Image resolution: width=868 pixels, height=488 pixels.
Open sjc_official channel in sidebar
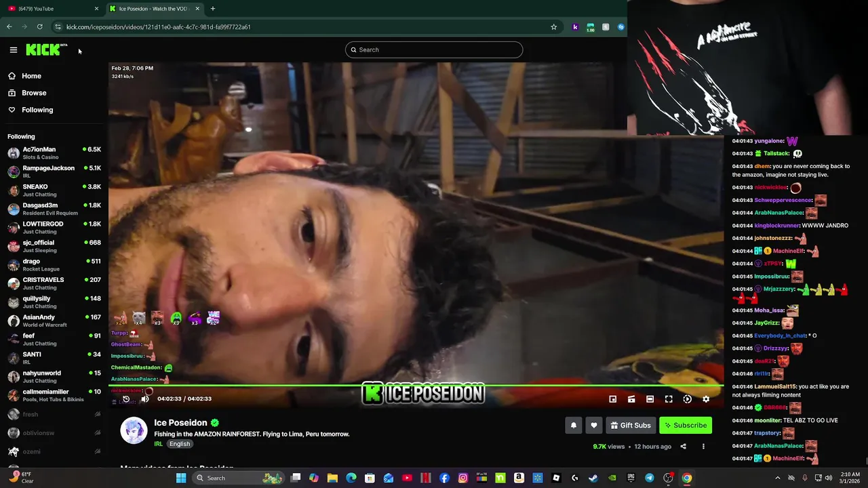pos(54,246)
